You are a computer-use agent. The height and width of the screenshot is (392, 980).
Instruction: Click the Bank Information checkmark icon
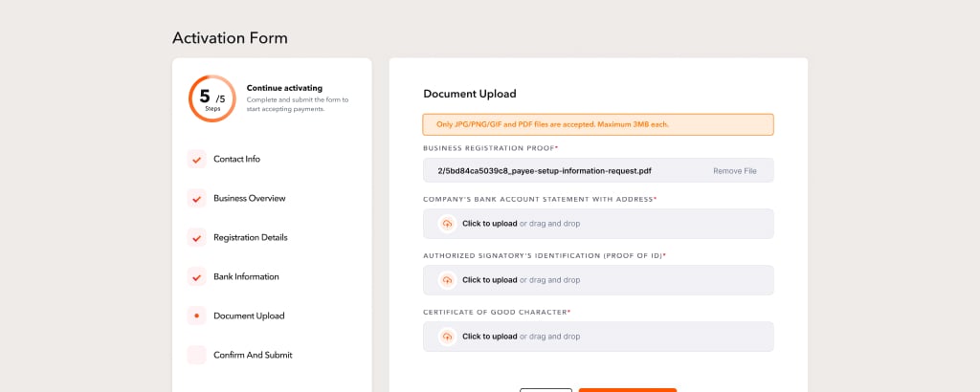click(196, 276)
